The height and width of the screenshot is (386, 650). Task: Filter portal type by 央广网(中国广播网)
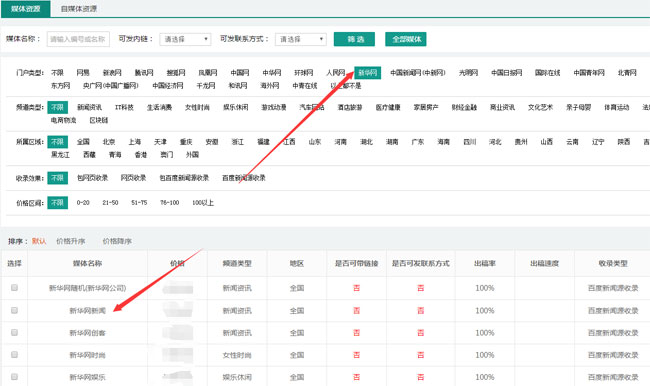pyautogui.click(x=111, y=85)
